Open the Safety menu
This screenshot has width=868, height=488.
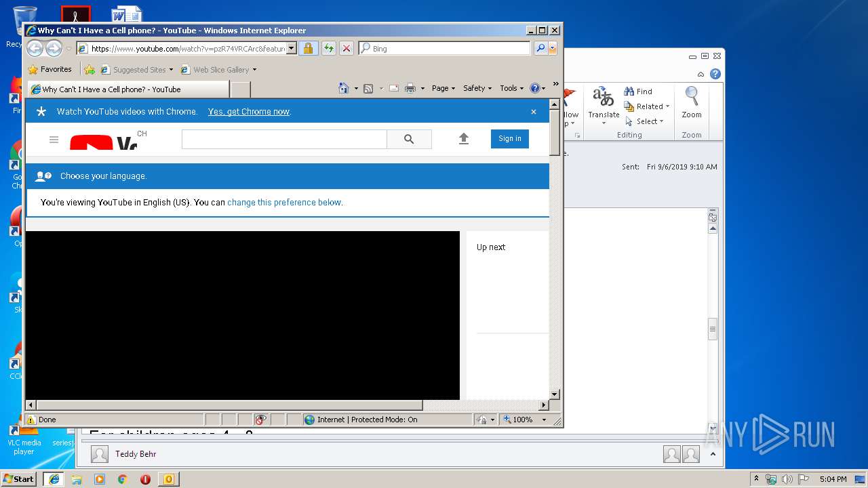click(477, 88)
